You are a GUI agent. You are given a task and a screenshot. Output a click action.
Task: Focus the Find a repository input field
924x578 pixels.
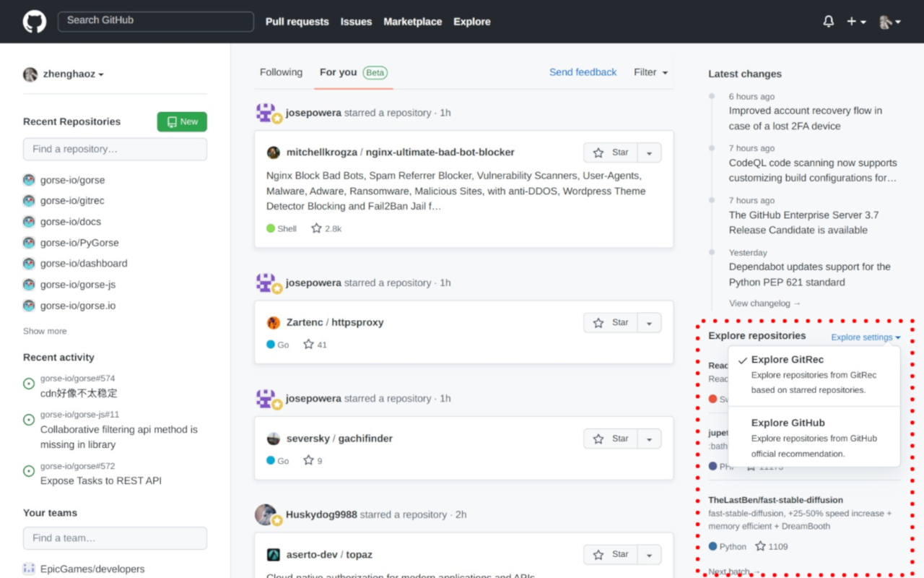tap(115, 149)
